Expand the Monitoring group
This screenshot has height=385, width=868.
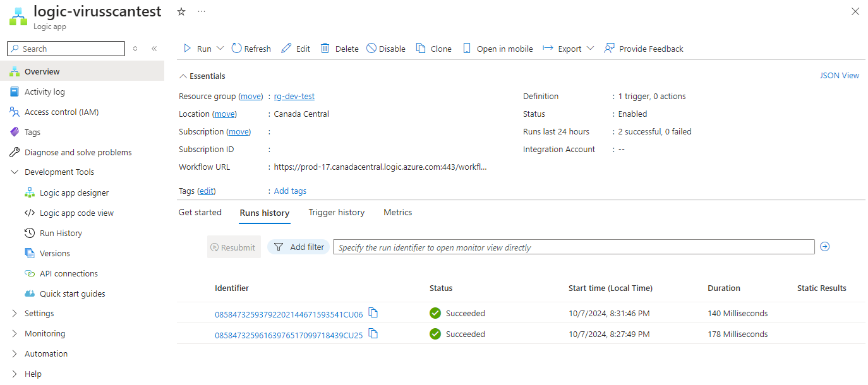click(15, 333)
